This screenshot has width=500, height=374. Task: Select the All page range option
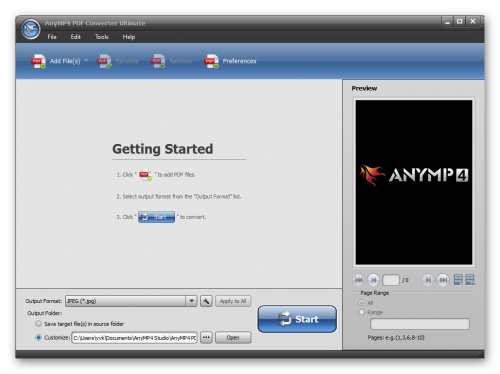(x=361, y=303)
